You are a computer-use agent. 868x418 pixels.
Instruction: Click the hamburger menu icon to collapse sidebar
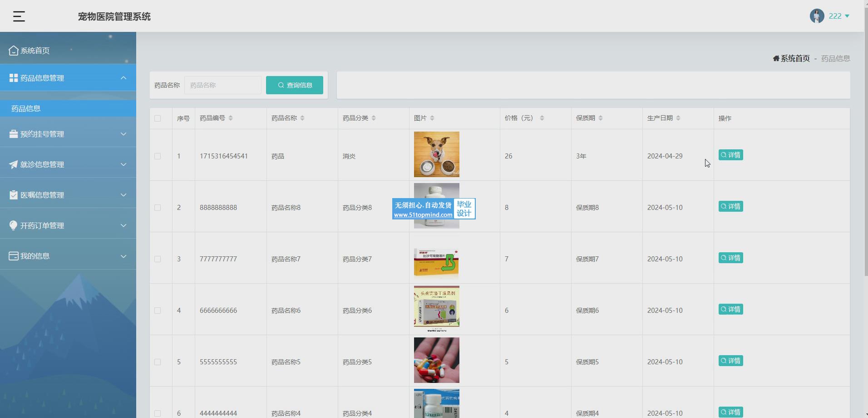(19, 17)
